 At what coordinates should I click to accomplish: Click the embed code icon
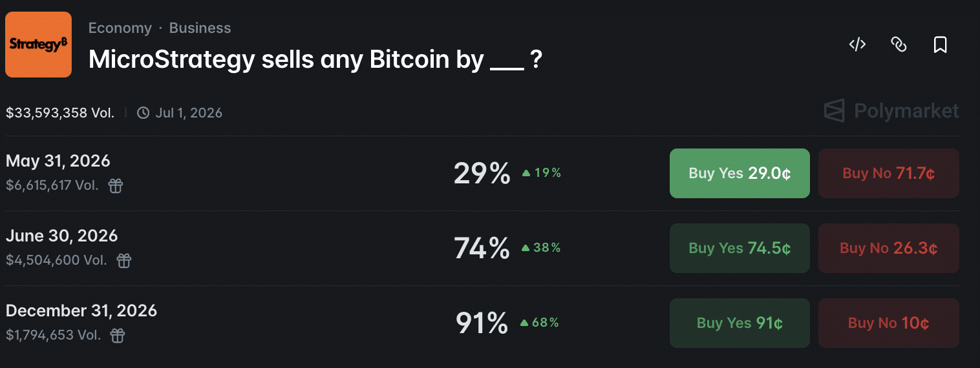[857, 45]
